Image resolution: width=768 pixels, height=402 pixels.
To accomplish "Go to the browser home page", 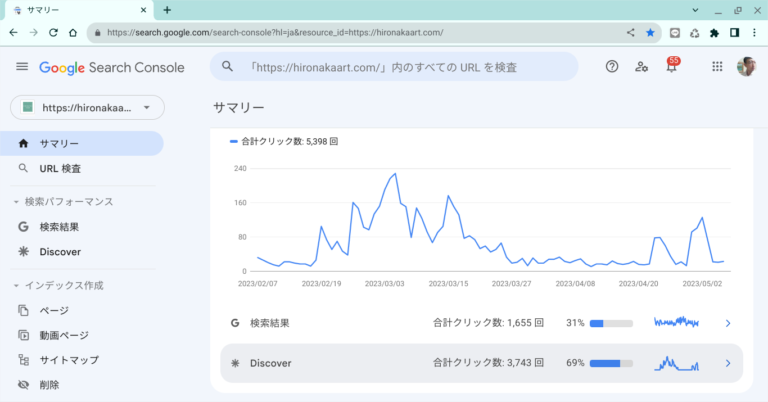I will [x=73, y=33].
